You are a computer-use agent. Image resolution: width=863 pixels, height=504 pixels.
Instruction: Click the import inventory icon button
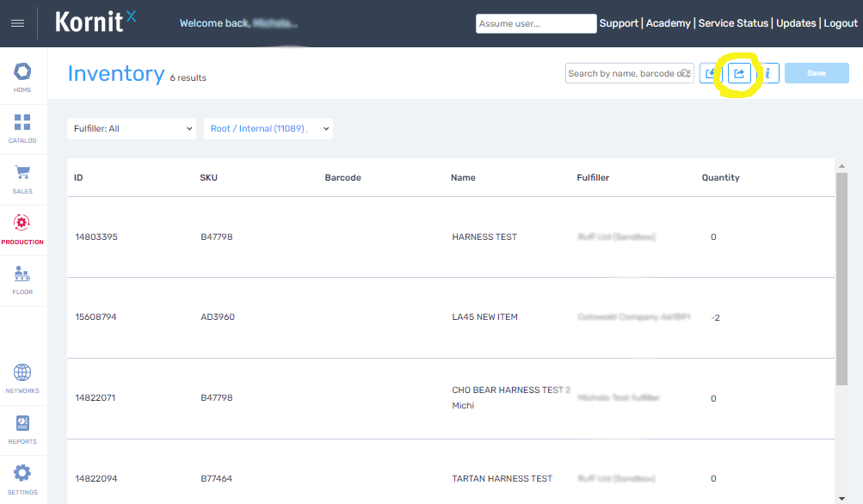click(x=710, y=73)
